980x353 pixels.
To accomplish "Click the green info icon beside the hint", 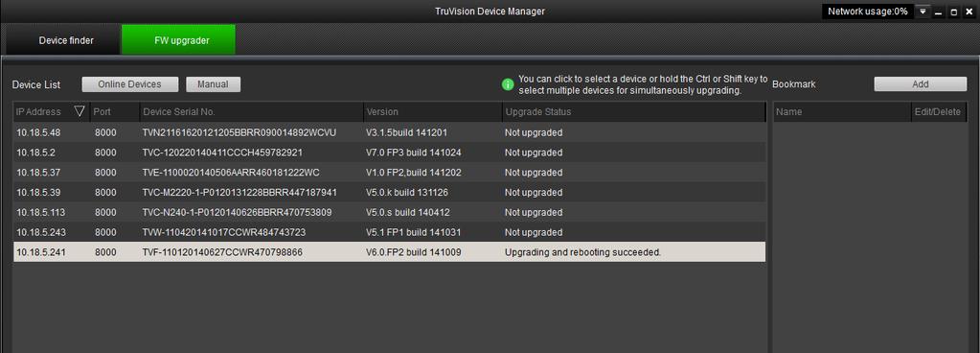I will (x=508, y=83).
